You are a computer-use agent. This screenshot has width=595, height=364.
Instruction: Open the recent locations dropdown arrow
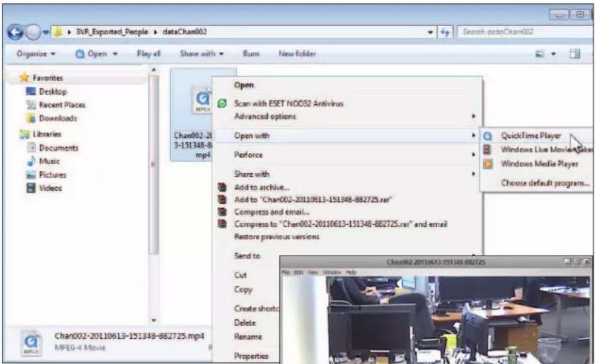click(x=45, y=32)
